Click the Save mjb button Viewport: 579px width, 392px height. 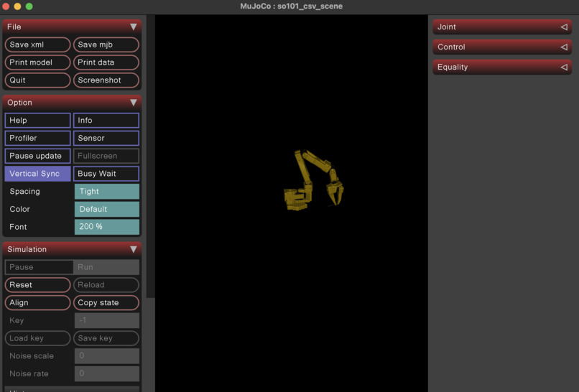point(106,45)
